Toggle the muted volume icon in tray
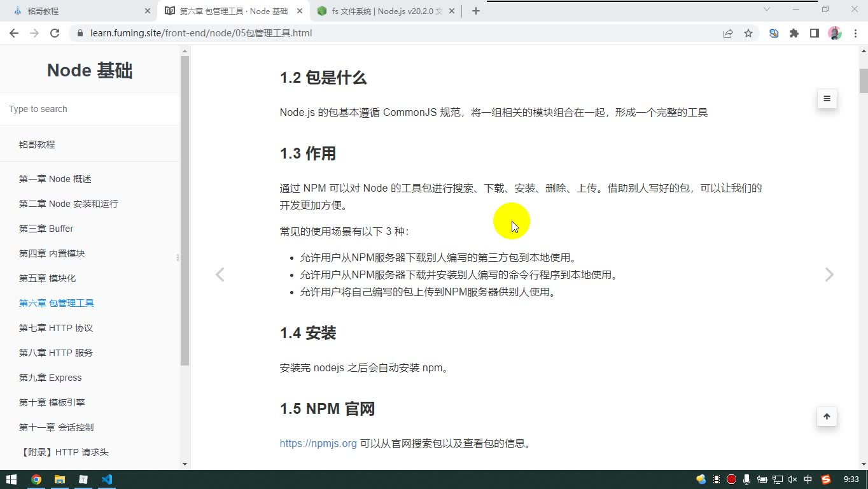 [x=792, y=479]
